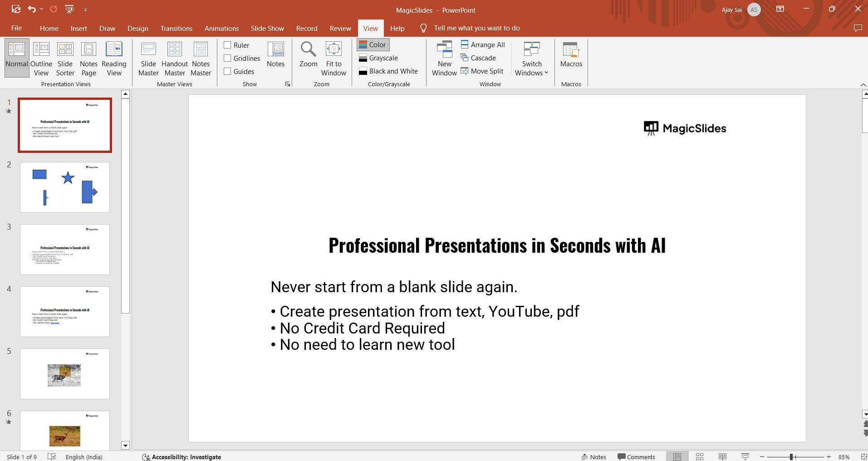
Task: Open the Macros dialog
Action: coord(571,54)
